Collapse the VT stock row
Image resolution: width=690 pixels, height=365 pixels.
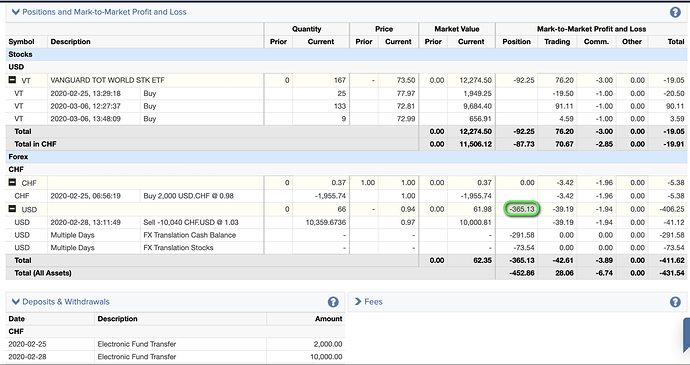[12, 80]
